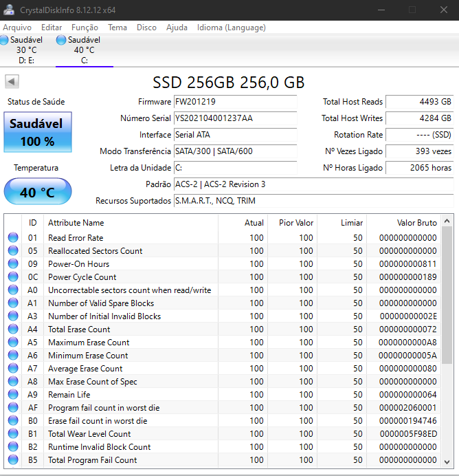Image resolution: width=459 pixels, height=476 pixels.
Task: Click the Nº Horas Ligado value 2065 horas
Action: pyautogui.click(x=420, y=168)
